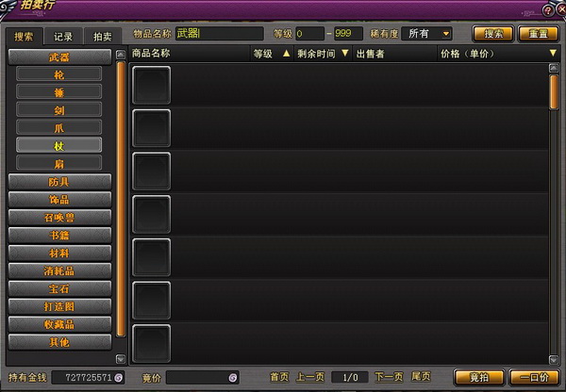
Task: Expand the 饰品 accessories category
Action: (59, 200)
